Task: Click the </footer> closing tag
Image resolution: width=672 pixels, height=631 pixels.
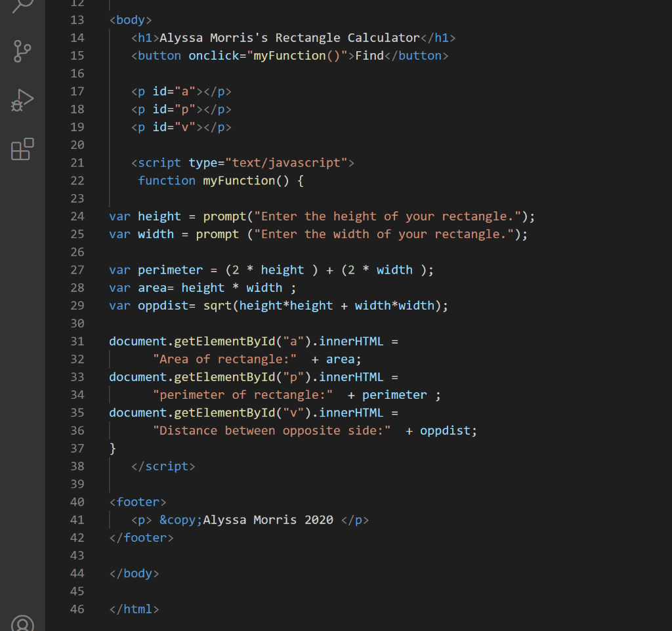Action: pyautogui.click(x=142, y=538)
